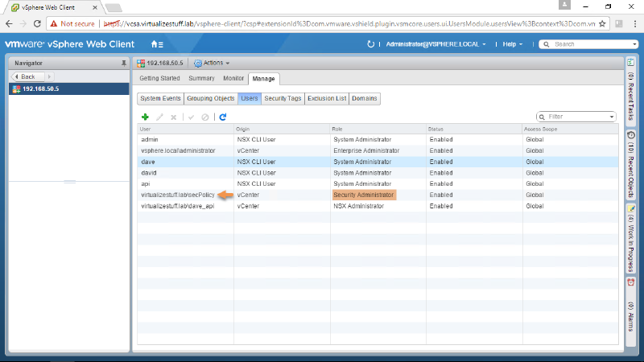The width and height of the screenshot is (644, 362).
Task: Open the Filter dropdown arrow
Action: click(x=611, y=117)
